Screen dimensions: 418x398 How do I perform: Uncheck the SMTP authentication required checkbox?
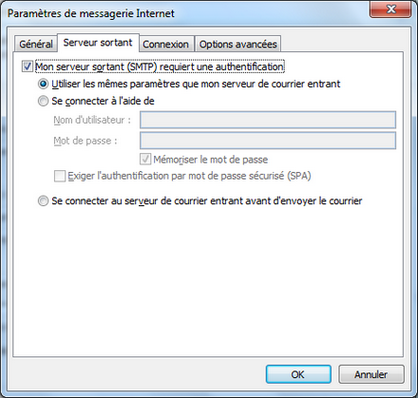(27, 66)
